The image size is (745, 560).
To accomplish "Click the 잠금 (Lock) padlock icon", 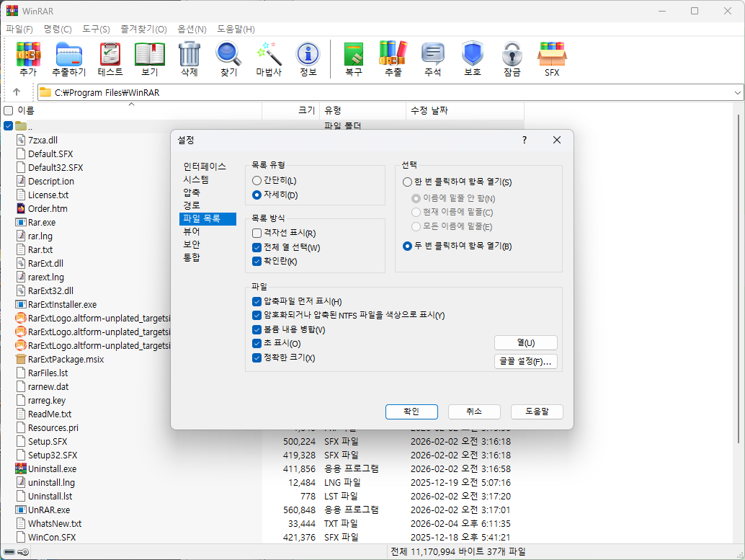I will [x=512, y=54].
